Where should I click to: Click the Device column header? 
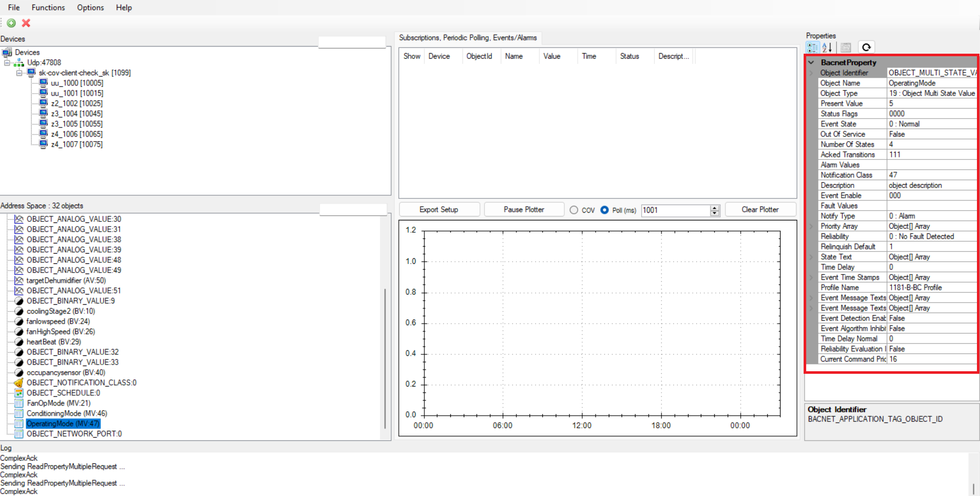click(x=443, y=56)
